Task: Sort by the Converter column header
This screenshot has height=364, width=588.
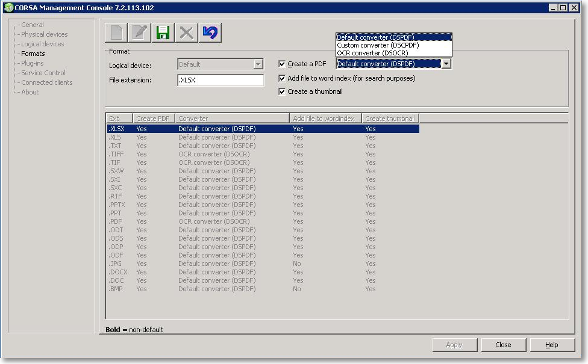Action: point(232,119)
